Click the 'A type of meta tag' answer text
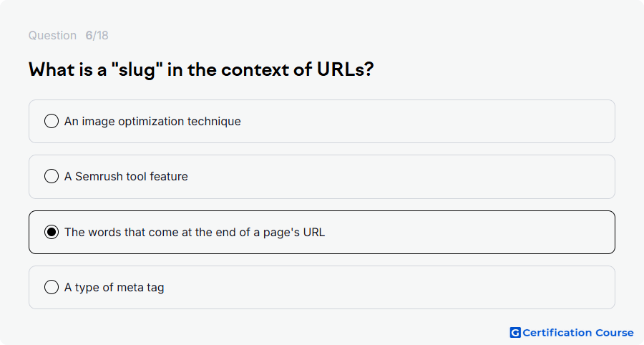Viewport: 644px width, 345px height. [x=114, y=288]
